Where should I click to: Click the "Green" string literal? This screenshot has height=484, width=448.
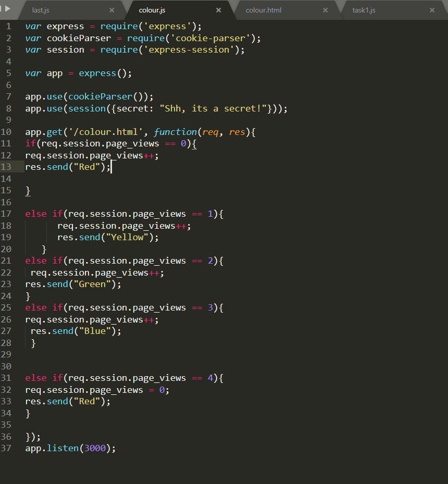[92, 284]
